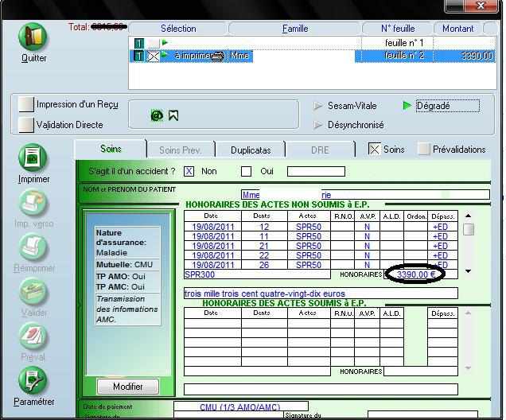Viewport: 506px width, 420px height.
Task: Select the Désynchronisé mode option
Action: (319, 125)
